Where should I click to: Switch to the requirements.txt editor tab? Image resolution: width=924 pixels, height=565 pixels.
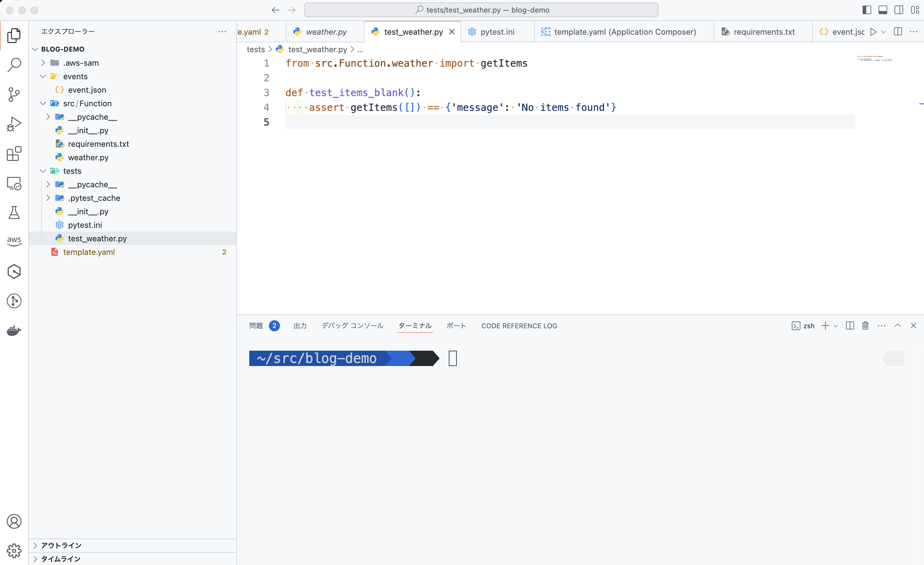point(763,32)
